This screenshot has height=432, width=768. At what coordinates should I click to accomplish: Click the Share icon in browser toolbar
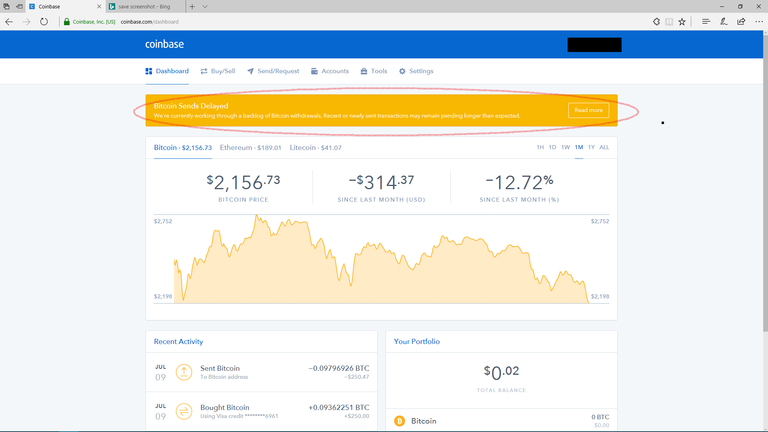pos(741,22)
